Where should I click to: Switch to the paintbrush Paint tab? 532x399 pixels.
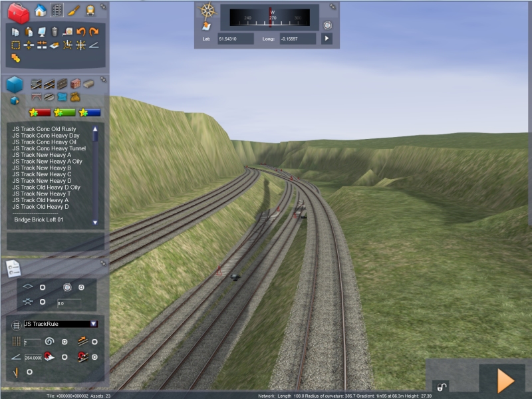click(73, 11)
